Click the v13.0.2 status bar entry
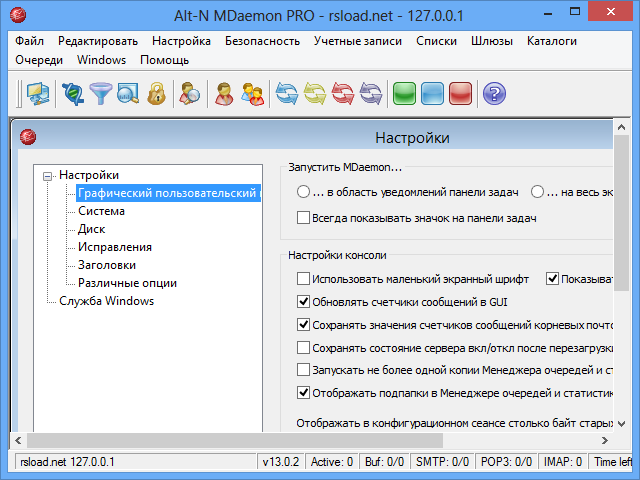640x480 pixels. click(280, 462)
